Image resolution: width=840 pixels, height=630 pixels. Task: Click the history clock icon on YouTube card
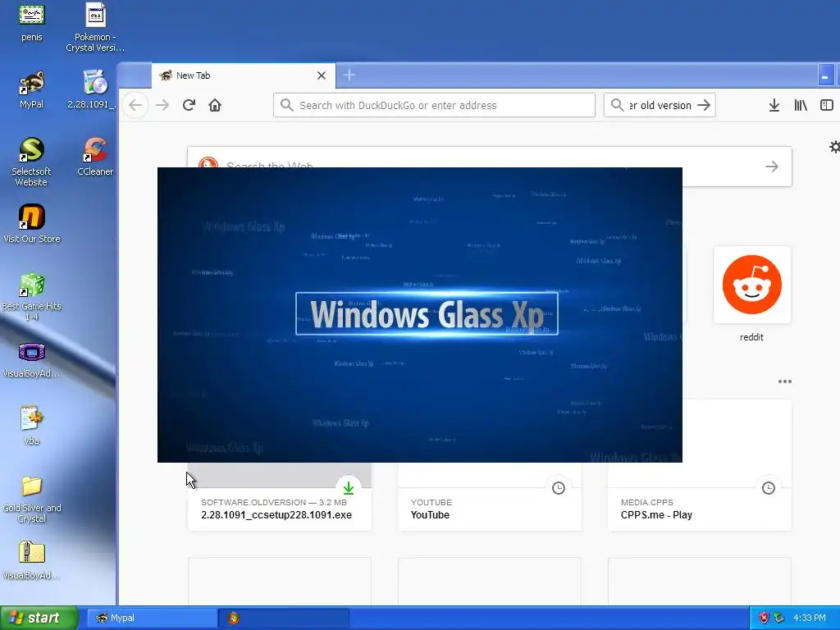[558, 487]
